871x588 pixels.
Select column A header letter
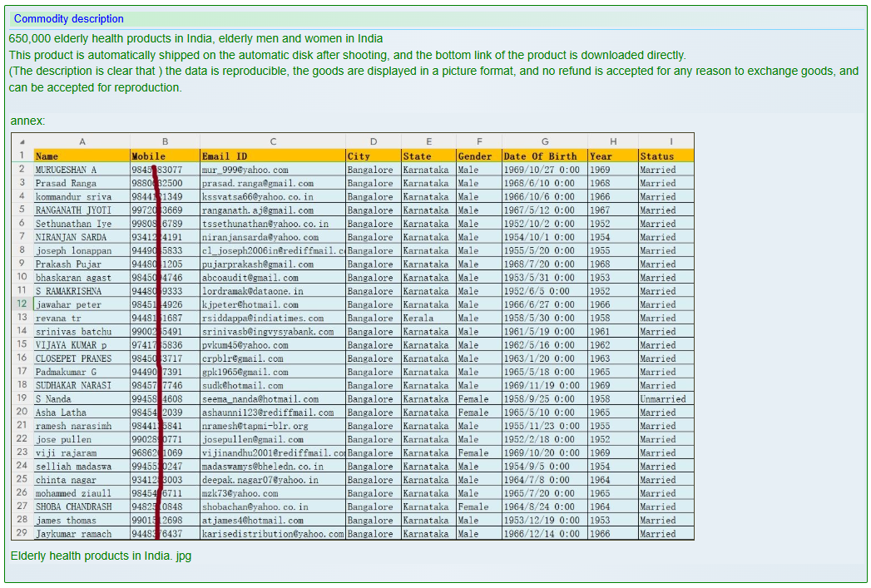(82, 141)
